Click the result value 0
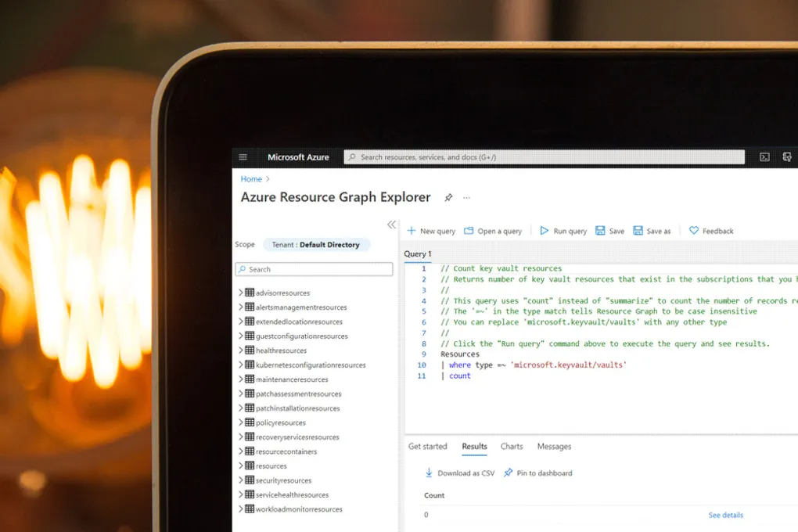This screenshot has width=798, height=532. (x=426, y=515)
